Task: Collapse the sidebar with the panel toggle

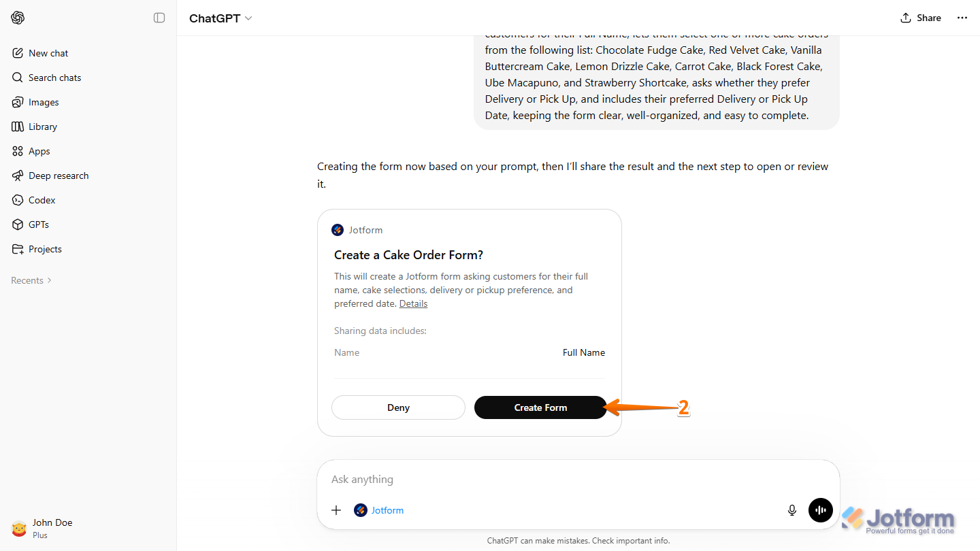Action: point(159,18)
